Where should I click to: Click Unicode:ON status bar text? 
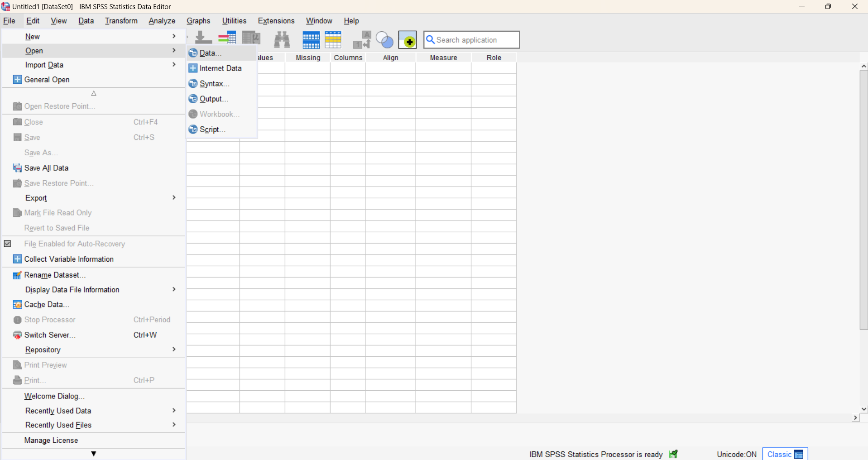pos(737,455)
